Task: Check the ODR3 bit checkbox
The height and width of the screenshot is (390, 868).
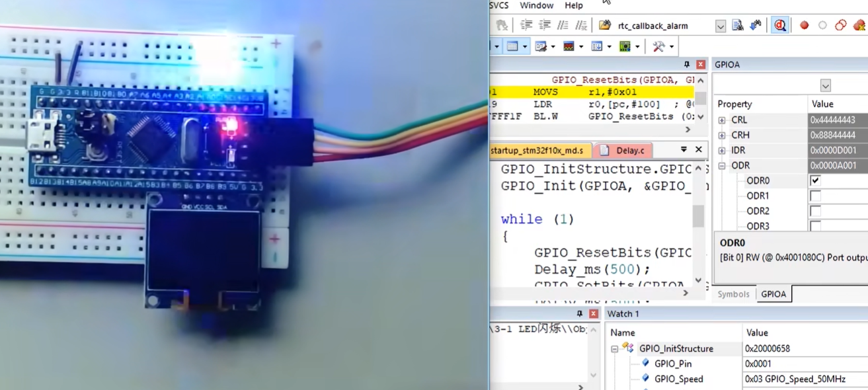Action: click(x=815, y=226)
